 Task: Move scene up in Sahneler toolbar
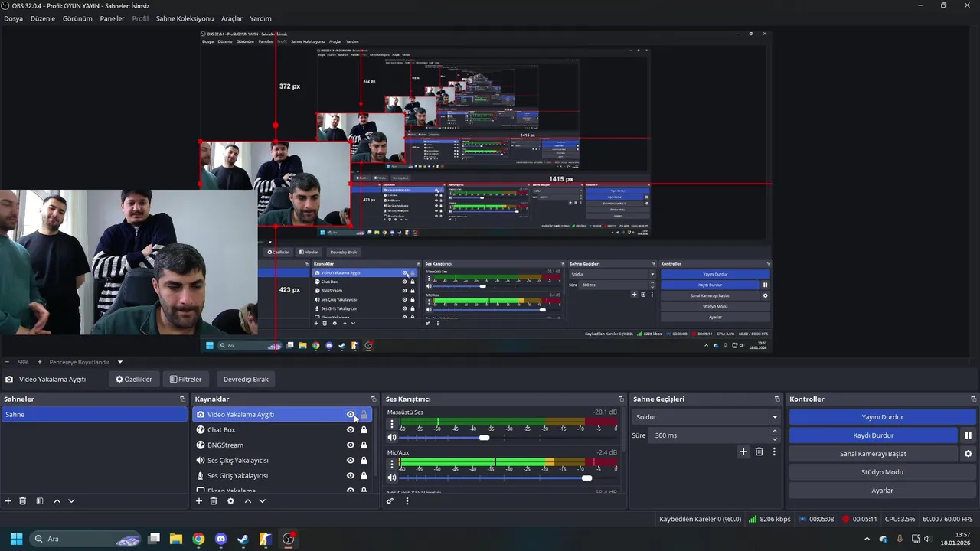click(57, 501)
